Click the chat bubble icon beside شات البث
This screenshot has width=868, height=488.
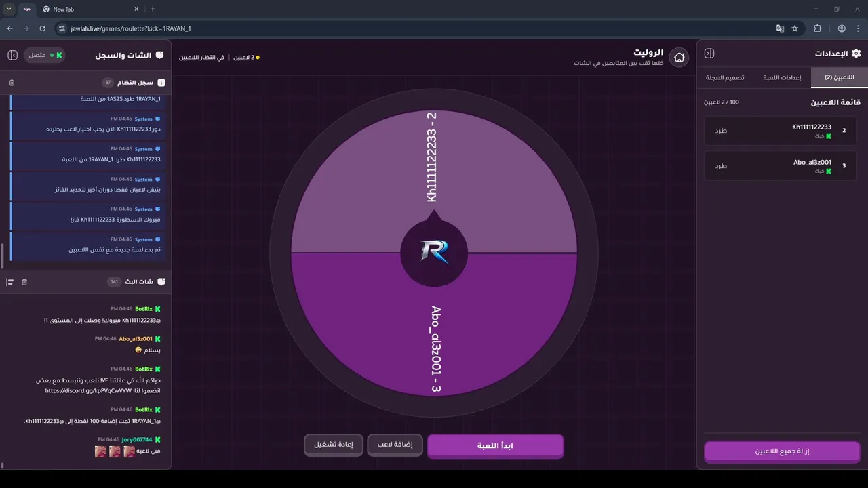[161, 281]
